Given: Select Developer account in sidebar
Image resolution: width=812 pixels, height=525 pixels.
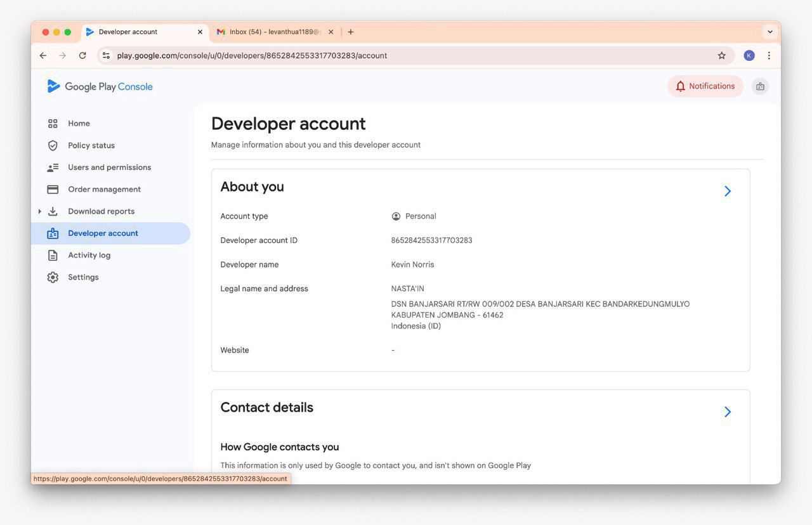Looking at the screenshot, I should (110, 233).
